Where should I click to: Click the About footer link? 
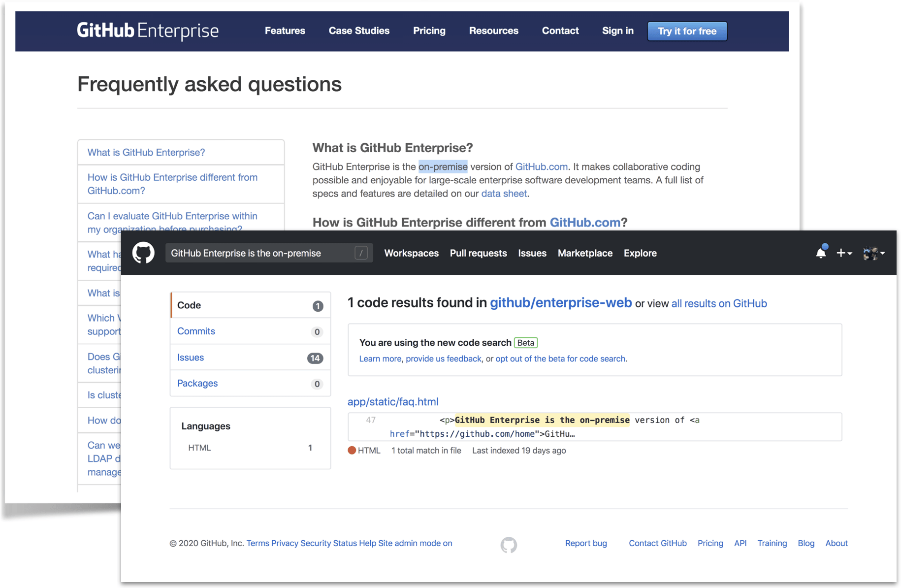point(837,543)
